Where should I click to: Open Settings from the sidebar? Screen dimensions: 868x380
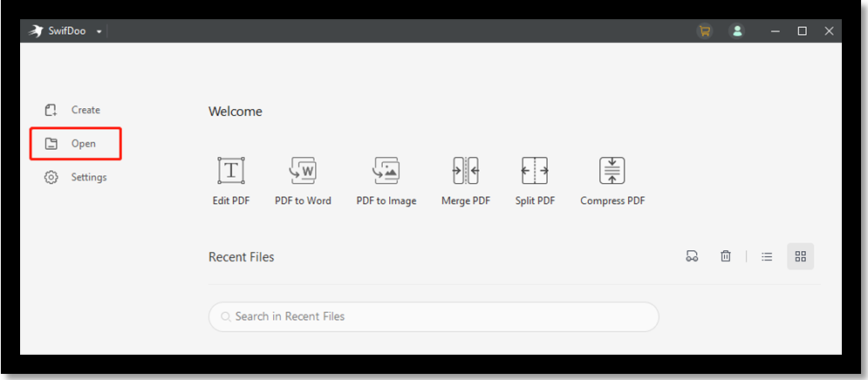pyautogui.click(x=75, y=178)
